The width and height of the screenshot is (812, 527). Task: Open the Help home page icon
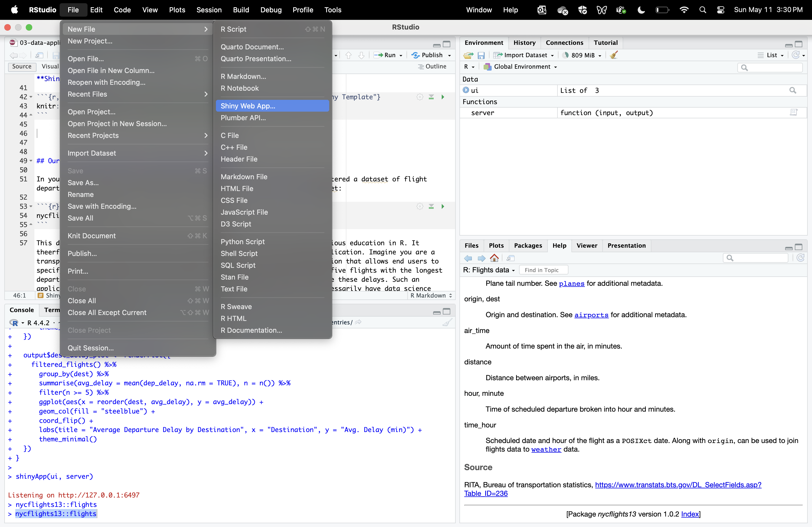(x=494, y=258)
